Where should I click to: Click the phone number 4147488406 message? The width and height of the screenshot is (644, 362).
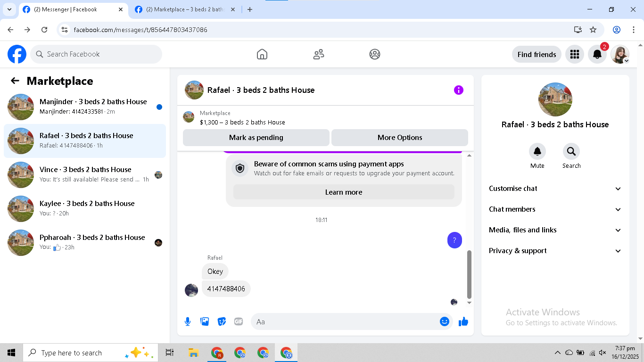226,288
